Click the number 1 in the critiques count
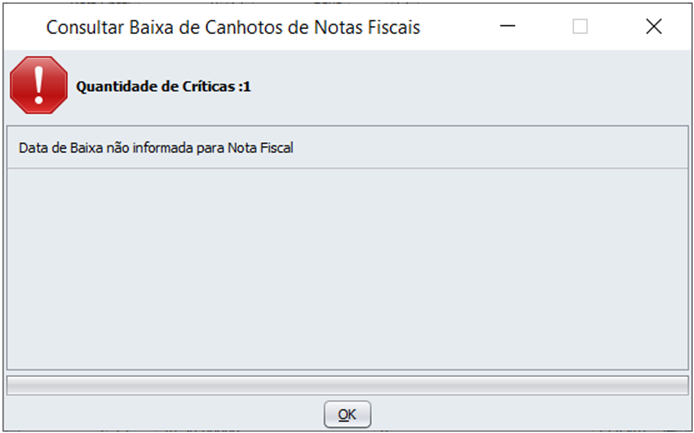Image resolution: width=694 pixels, height=433 pixels. (x=247, y=87)
